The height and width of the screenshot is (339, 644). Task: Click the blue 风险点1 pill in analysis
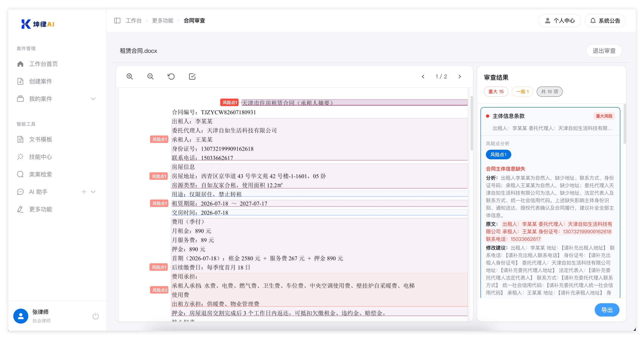point(498,154)
